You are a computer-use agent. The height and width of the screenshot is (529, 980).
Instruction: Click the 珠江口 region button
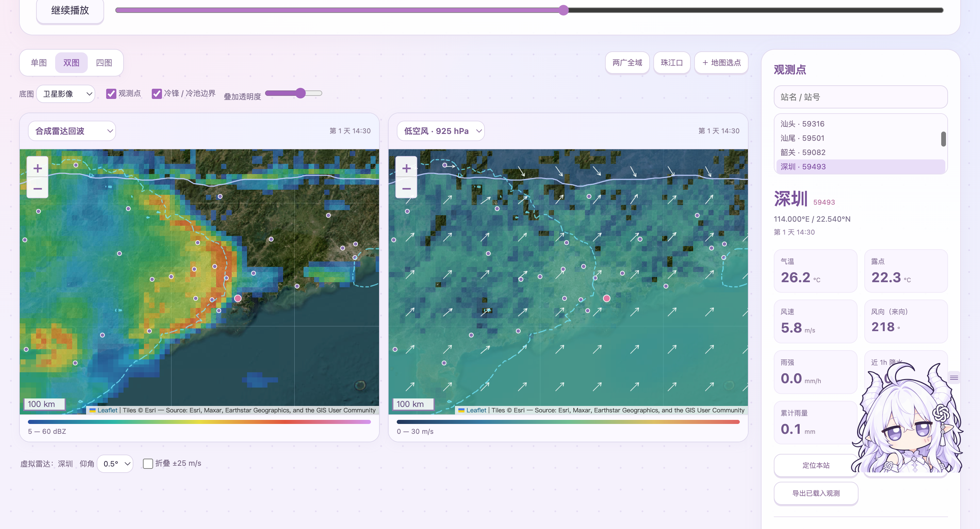[x=671, y=63]
